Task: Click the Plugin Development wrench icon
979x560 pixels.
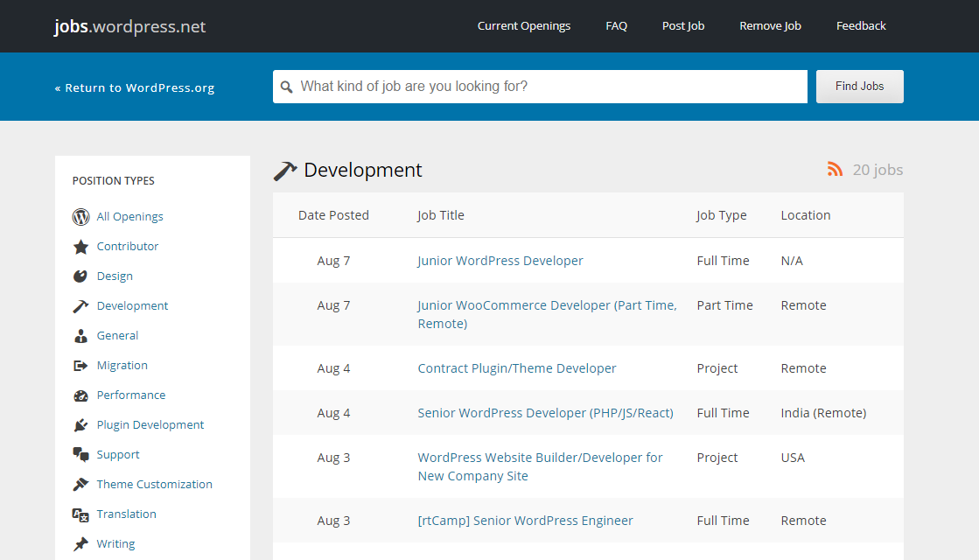Action: click(80, 424)
